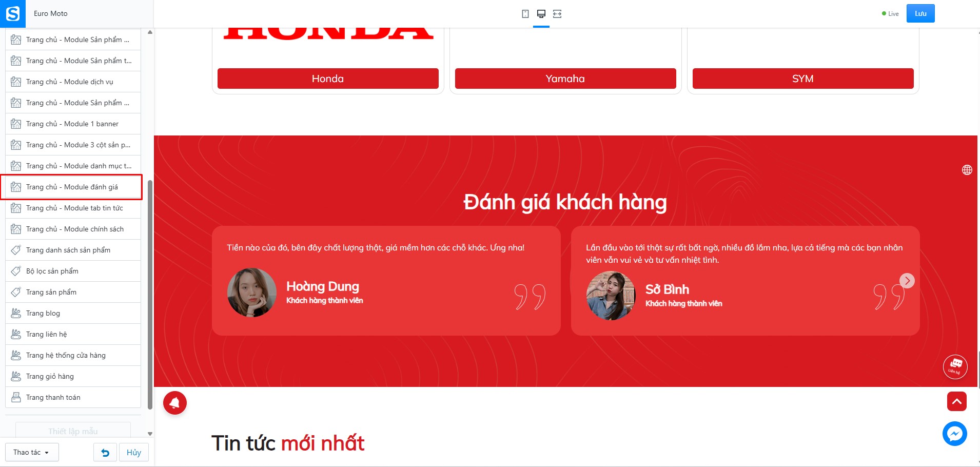The image size is (980, 467).
Task: Open Bộ lọc sản phẩm settings
Action: 73,271
